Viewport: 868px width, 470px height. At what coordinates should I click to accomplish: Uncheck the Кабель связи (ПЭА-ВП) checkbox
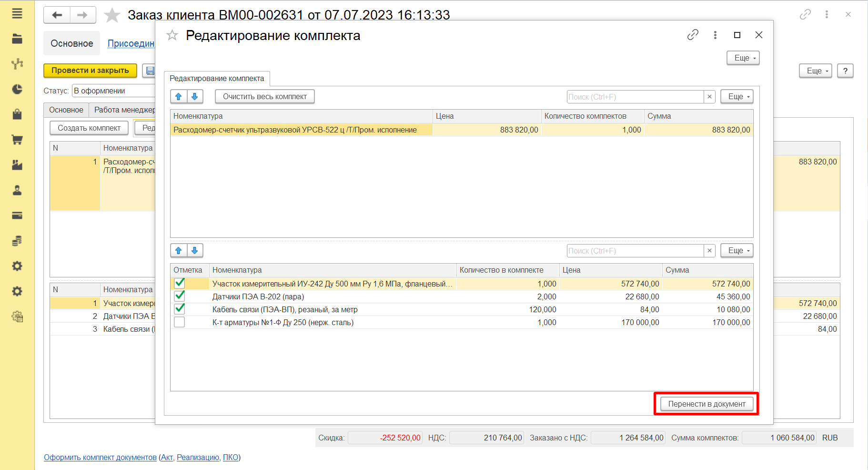click(180, 309)
